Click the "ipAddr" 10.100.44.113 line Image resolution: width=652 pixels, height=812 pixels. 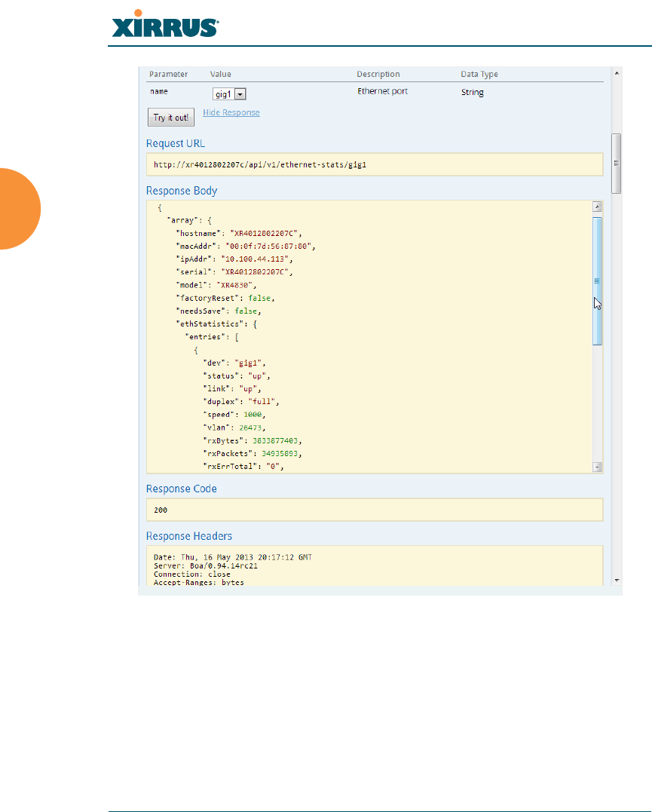click(x=234, y=259)
